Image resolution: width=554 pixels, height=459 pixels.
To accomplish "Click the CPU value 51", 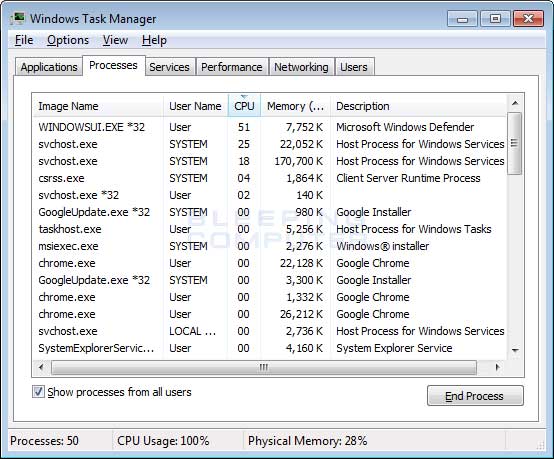I will click(x=244, y=127).
